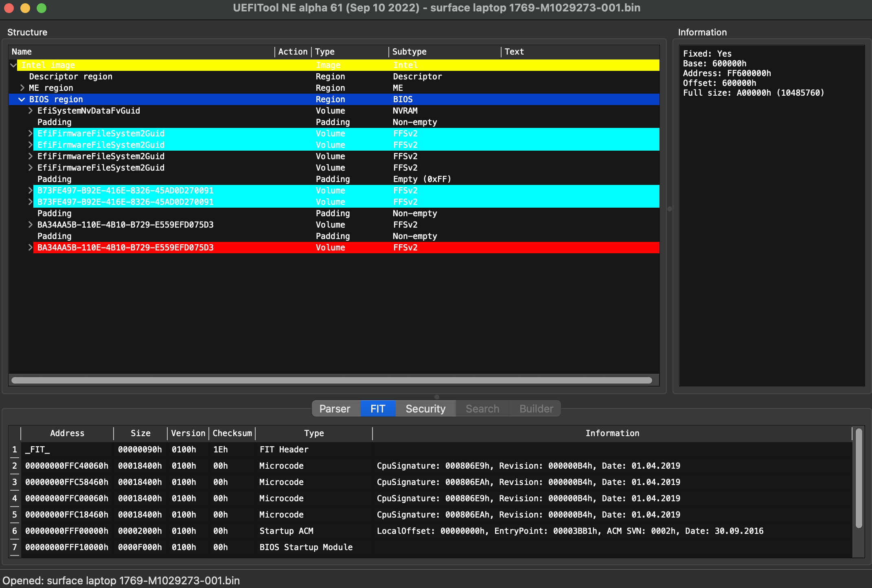Select the Descriptor region row
872x588 pixels.
(x=71, y=76)
